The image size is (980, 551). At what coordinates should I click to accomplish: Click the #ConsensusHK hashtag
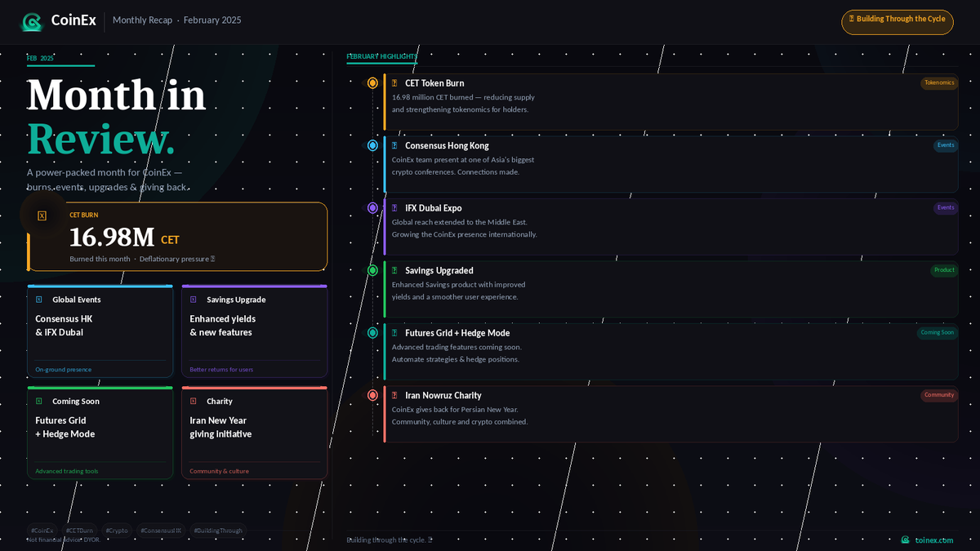point(161,531)
